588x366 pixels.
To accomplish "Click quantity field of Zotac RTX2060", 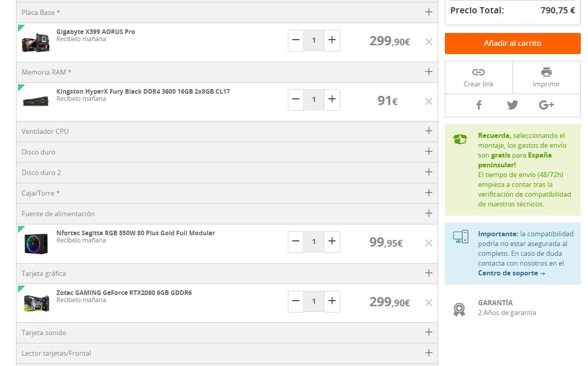I will (314, 301).
